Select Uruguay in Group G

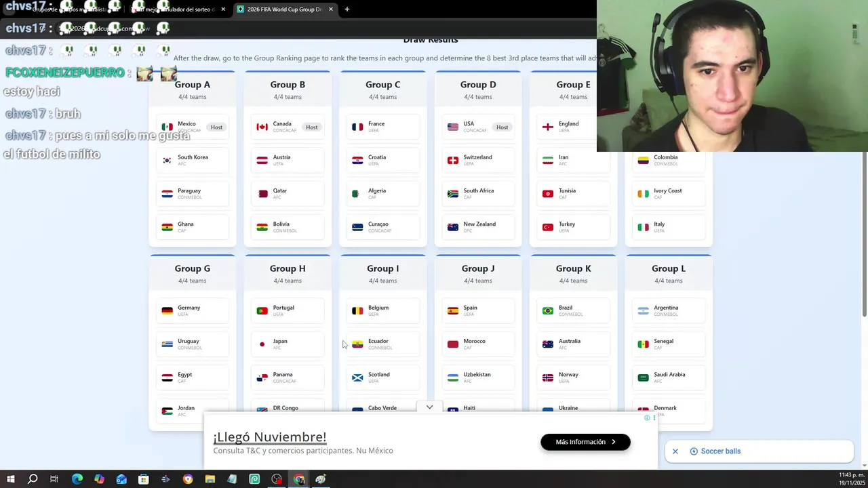193,344
